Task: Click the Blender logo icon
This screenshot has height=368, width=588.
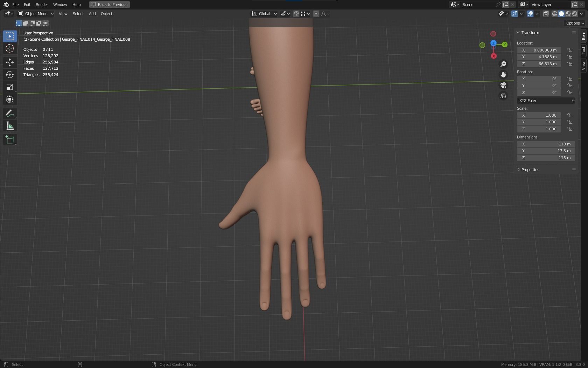Action: 6,5
